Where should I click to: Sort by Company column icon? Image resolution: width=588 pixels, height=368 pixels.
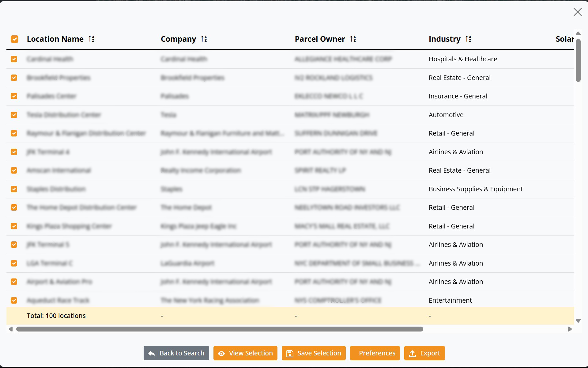(x=204, y=39)
